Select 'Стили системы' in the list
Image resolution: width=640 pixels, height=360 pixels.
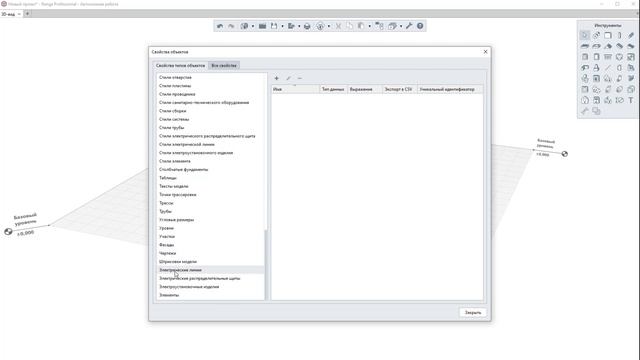[x=174, y=119]
